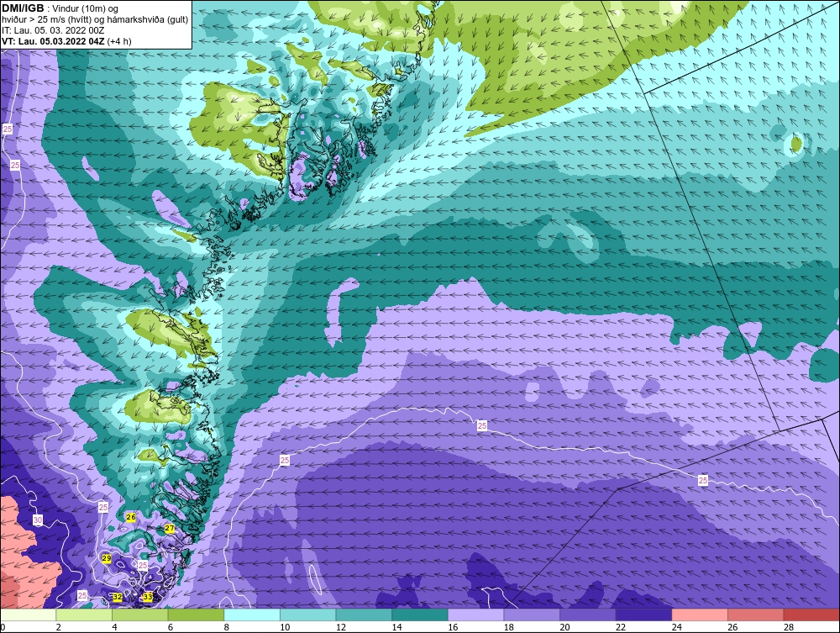Pick the 20–22 m/s darker purple legend swatch
Screen dimensions: 840x633
[588, 615]
